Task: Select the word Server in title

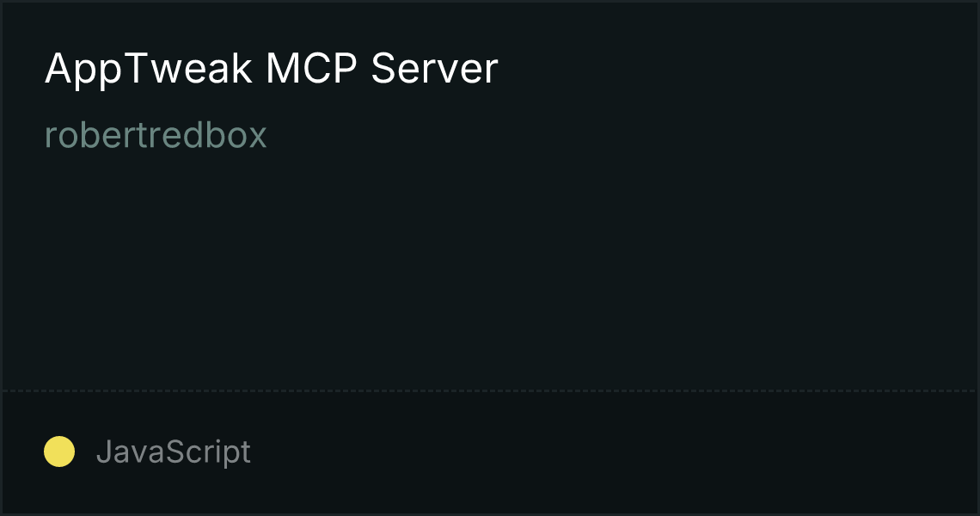Action: (x=434, y=68)
